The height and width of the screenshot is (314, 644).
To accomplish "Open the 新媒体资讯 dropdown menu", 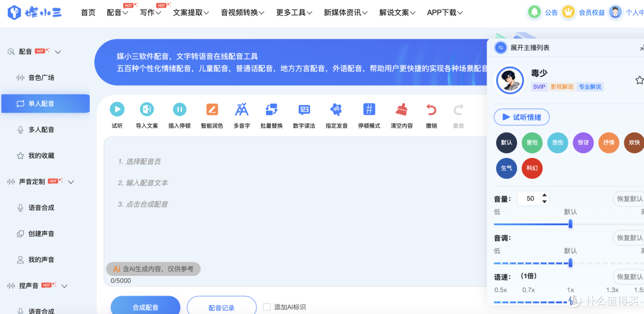I will 345,13.
